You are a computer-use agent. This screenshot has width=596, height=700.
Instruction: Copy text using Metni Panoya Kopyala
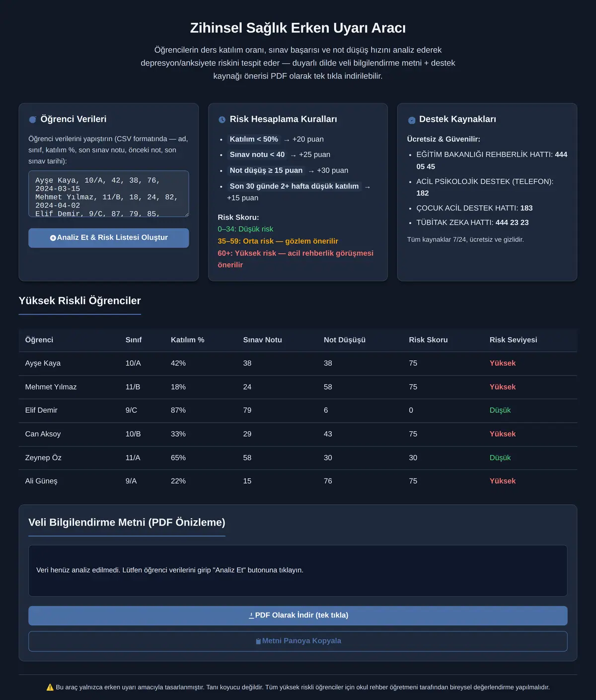click(x=298, y=641)
